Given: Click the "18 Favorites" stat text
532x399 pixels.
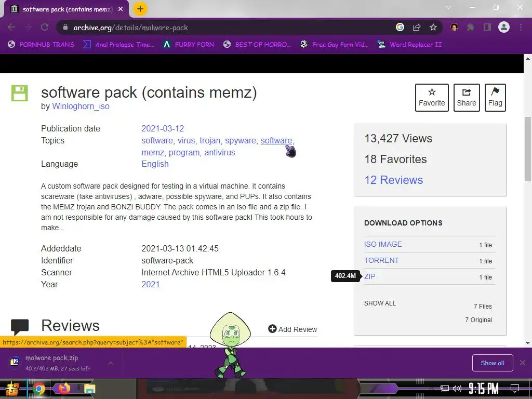Looking at the screenshot, I should point(395,159).
